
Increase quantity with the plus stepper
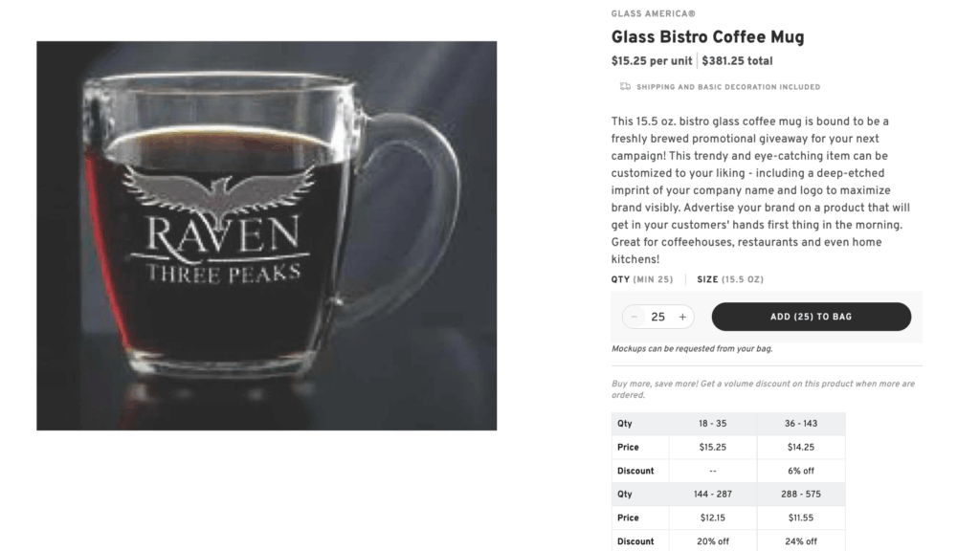[x=682, y=316]
